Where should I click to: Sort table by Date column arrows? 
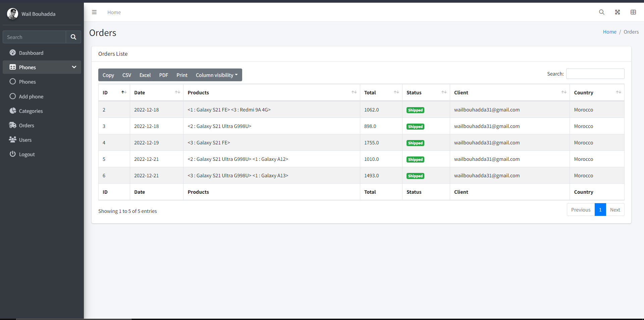point(177,92)
